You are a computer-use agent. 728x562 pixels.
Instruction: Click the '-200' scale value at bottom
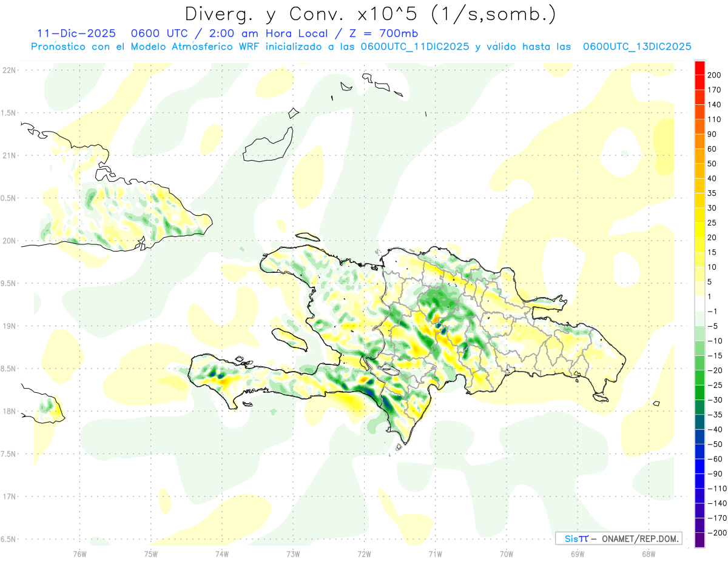(x=716, y=533)
